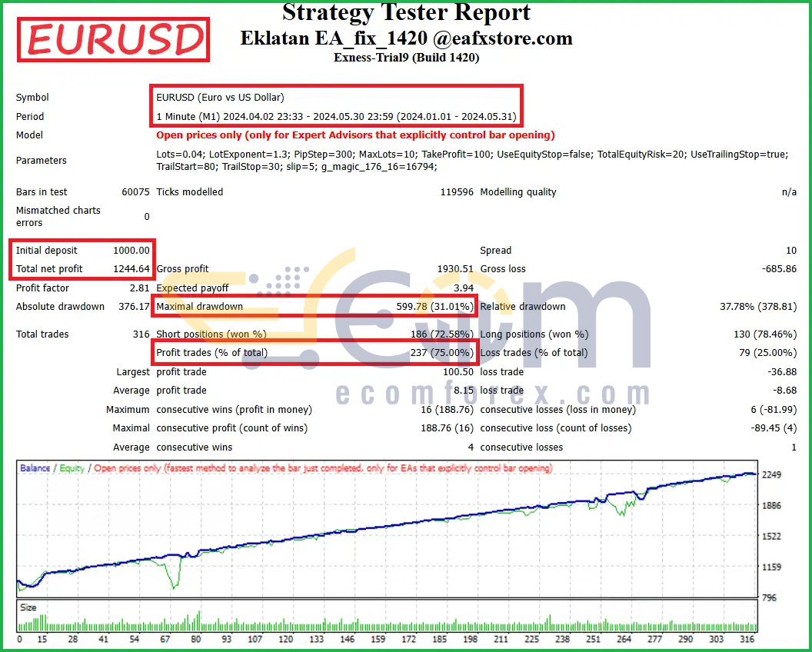Select the "796" value on chart axis
The height and width of the screenshot is (652, 812).
770,598
